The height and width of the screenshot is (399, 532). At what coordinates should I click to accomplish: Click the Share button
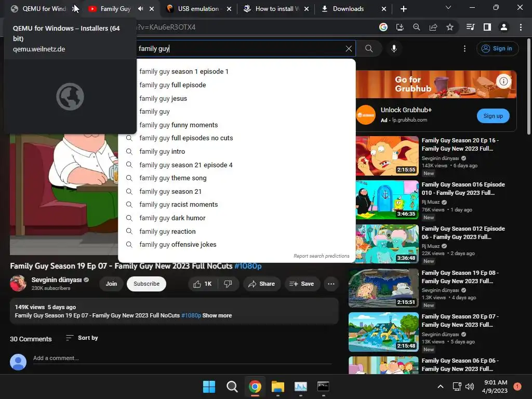tap(262, 284)
